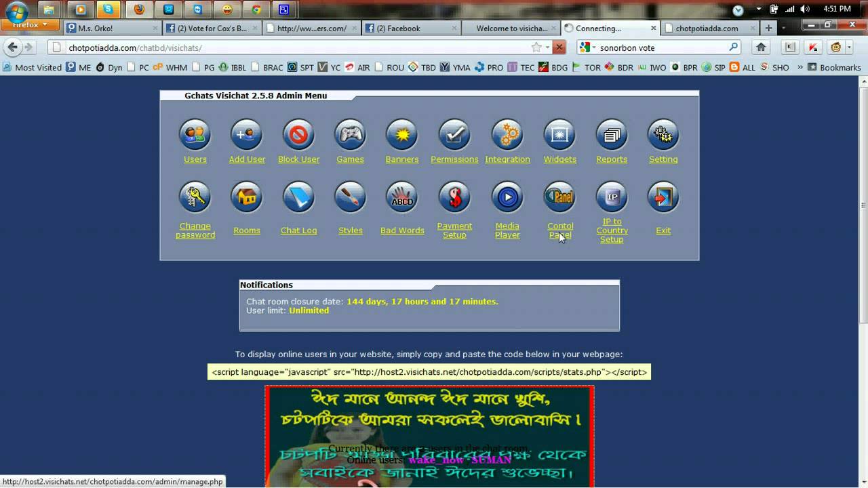This screenshot has width=868, height=488.
Task: Expand the bookmarks toolbar overflow chevron
Action: (800, 67)
